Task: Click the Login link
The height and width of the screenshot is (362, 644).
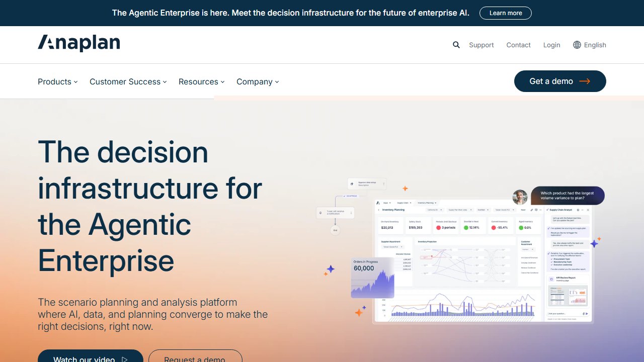Action: point(552,45)
